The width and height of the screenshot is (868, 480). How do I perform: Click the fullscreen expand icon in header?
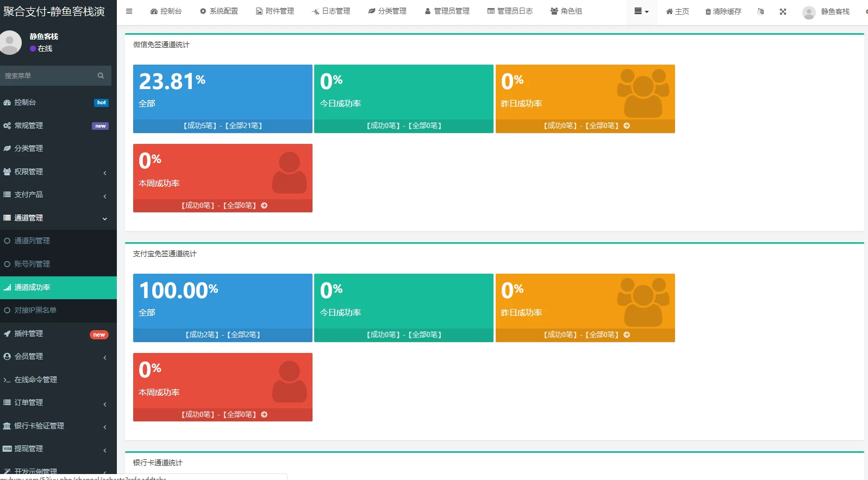(x=783, y=11)
